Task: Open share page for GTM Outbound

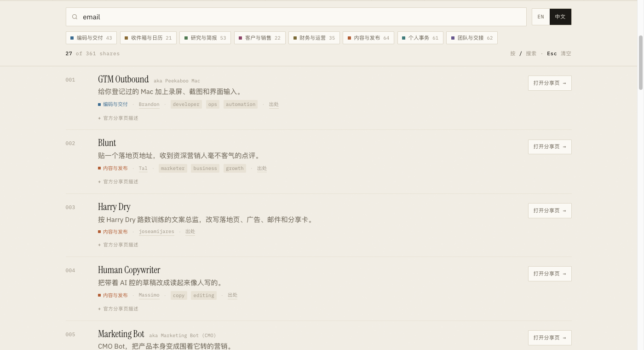Action: coord(550,83)
